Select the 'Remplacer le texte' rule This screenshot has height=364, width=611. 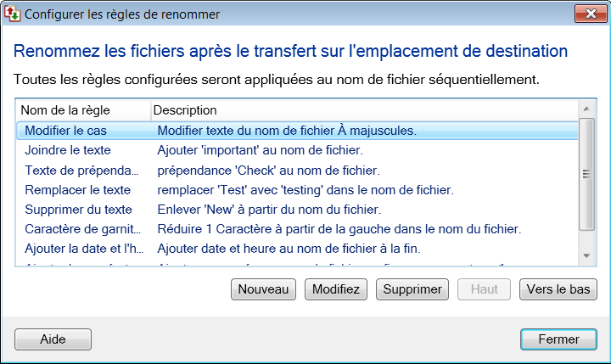78,190
